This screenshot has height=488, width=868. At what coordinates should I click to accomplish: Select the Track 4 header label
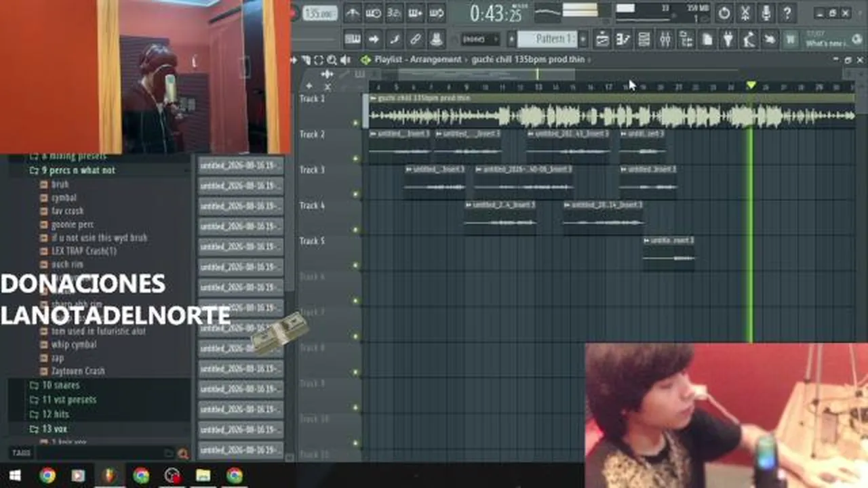pos(312,205)
